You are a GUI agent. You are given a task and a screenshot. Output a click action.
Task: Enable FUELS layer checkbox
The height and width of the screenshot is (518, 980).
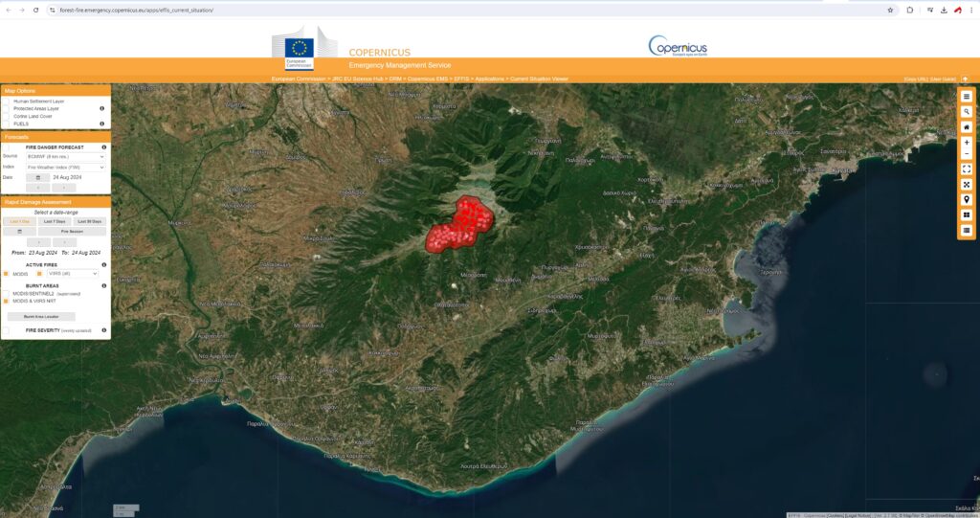(6, 124)
